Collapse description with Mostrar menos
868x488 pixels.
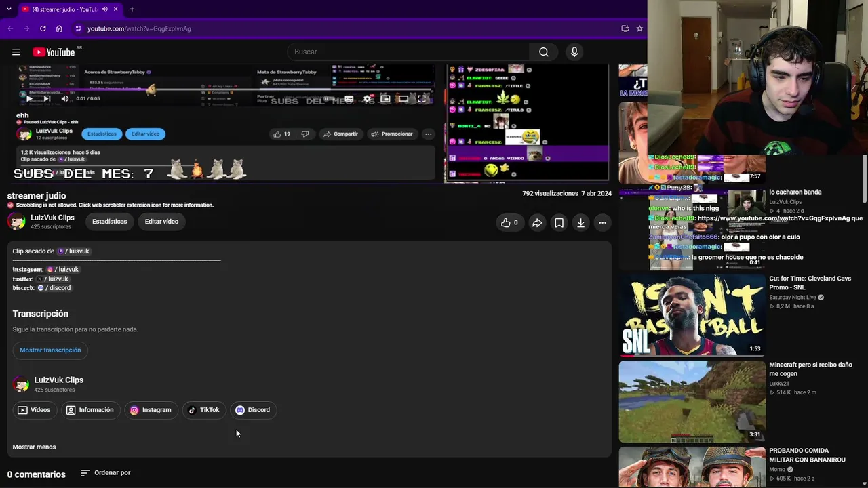34,447
